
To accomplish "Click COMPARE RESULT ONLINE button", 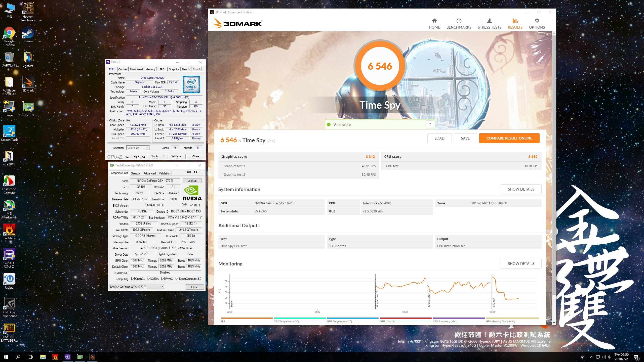I will [x=509, y=138].
